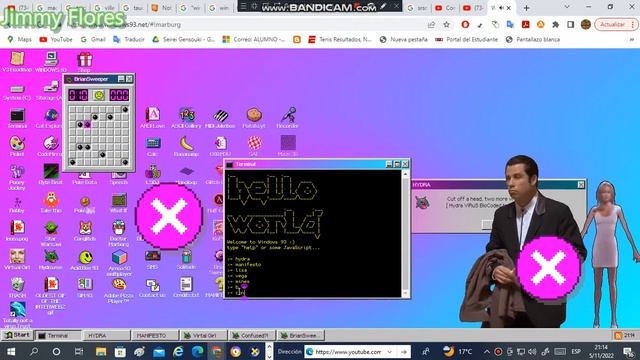Click the large pink X circle over the desktop icons
This screenshot has height=360, width=640.
pos(169,216)
